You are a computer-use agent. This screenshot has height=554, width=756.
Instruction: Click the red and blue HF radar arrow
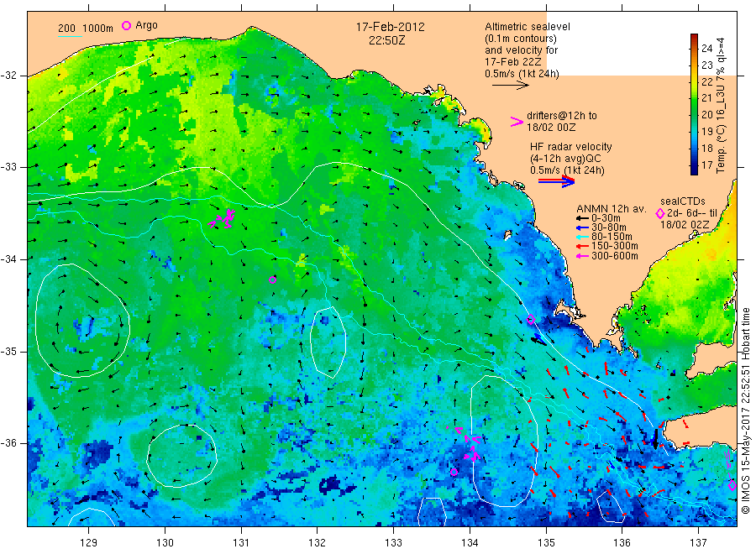point(556,181)
